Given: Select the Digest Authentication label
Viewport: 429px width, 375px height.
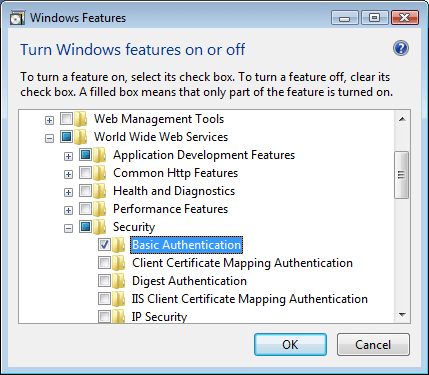Looking at the screenshot, I should coord(189,281).
